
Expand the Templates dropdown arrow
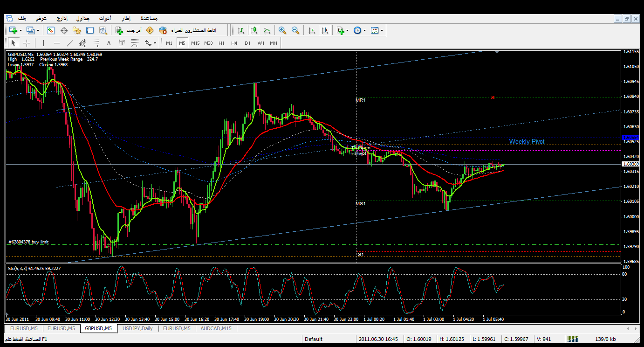[x=382, y=30]
